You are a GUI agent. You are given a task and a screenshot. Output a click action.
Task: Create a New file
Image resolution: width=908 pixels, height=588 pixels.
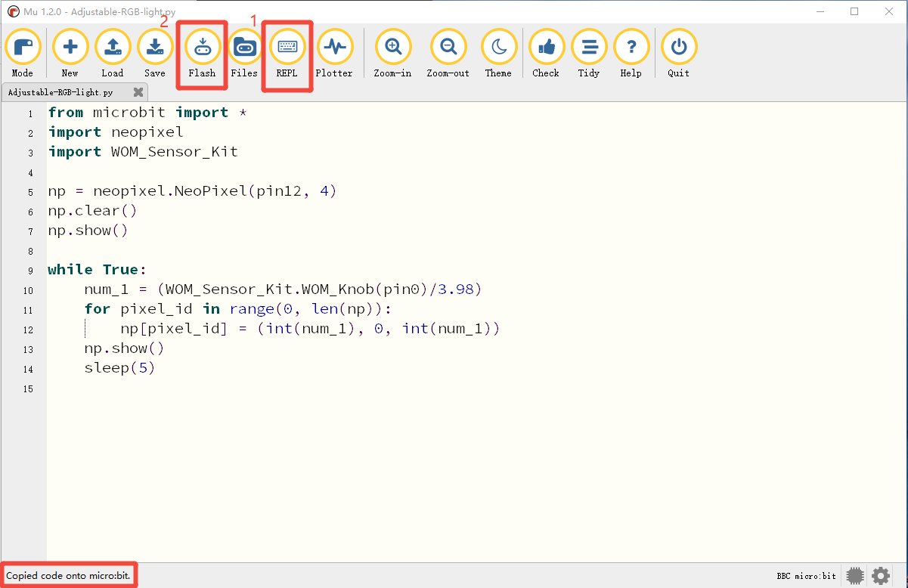(x=70, y=53)
